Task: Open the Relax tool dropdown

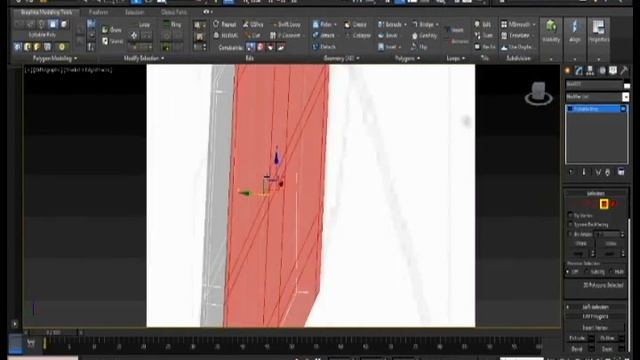Action: (336, 24)
